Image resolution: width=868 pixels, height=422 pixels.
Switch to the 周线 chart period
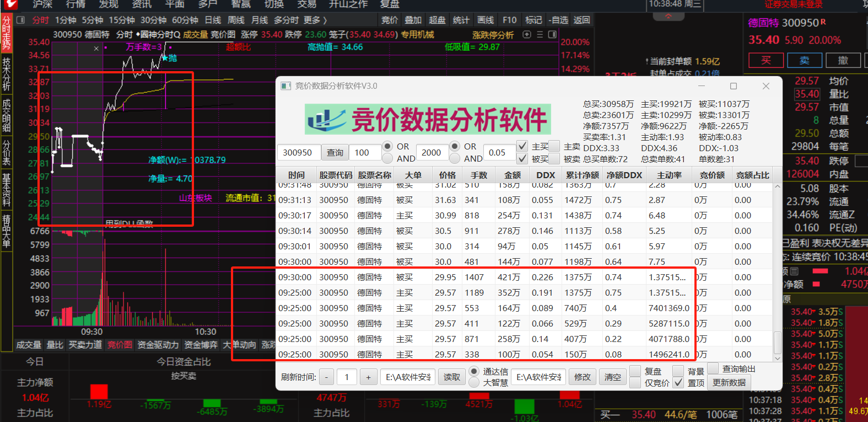point(236,20)
